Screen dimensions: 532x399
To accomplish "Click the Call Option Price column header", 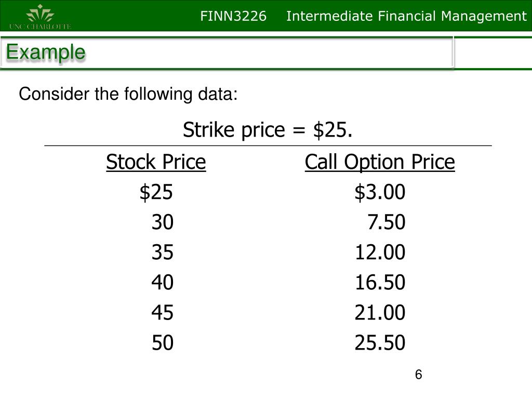I will [x=380, y=162].
